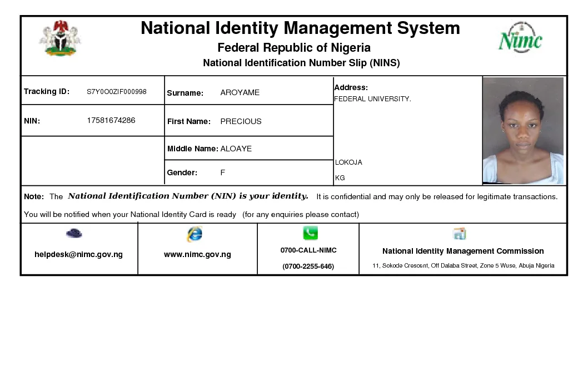Click the Sokode Crescent Abuja address text

[x=463, y=265]
